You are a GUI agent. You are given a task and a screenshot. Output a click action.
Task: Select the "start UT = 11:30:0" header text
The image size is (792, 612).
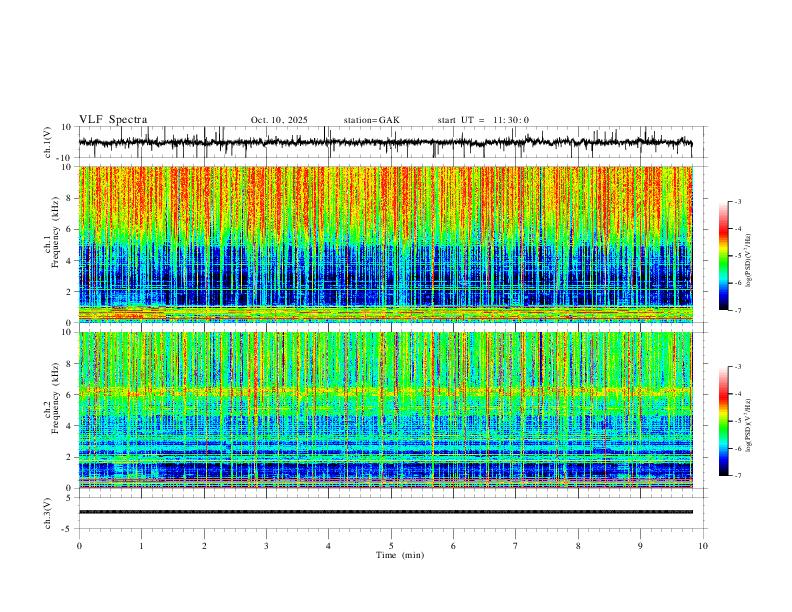click(x=483, y=120)
